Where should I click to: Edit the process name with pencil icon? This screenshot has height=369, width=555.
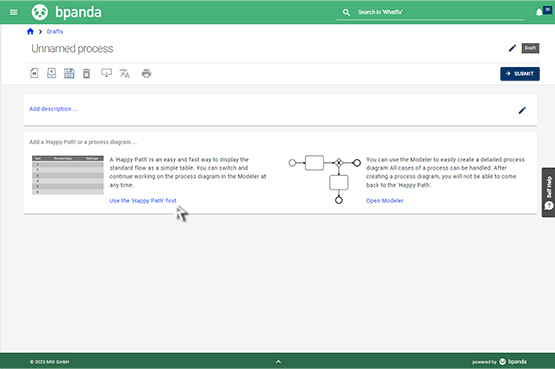(512, 48)
